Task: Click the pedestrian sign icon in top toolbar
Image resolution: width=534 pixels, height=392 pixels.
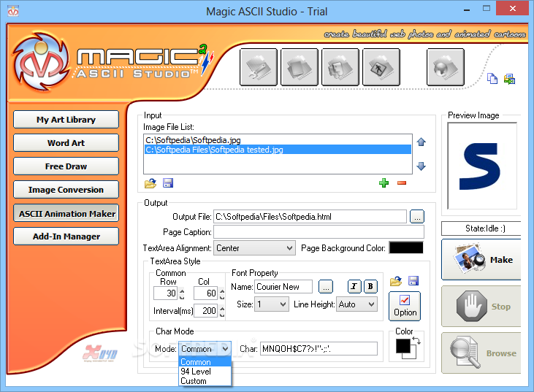Action: (381, 66)
